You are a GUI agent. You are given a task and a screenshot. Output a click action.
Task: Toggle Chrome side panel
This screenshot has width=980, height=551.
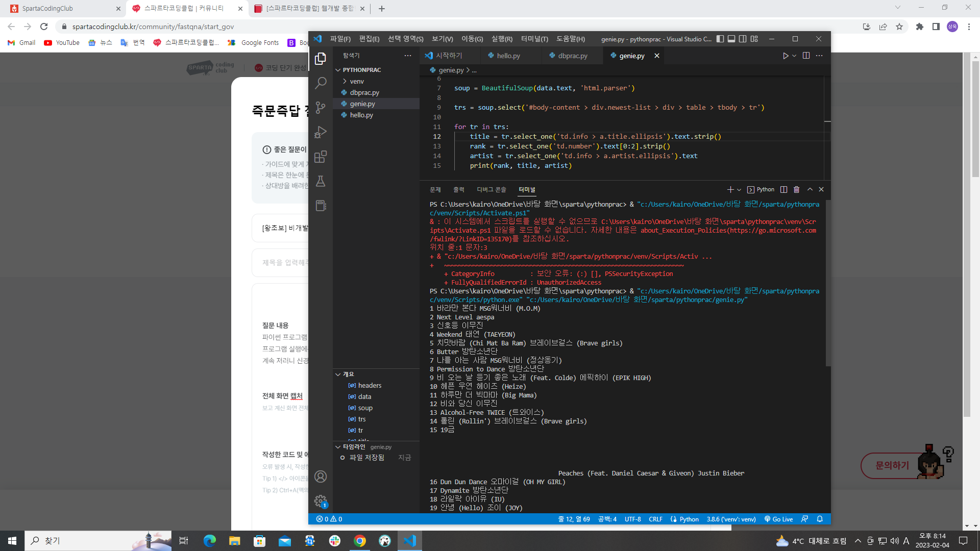[x=936, y=27]
